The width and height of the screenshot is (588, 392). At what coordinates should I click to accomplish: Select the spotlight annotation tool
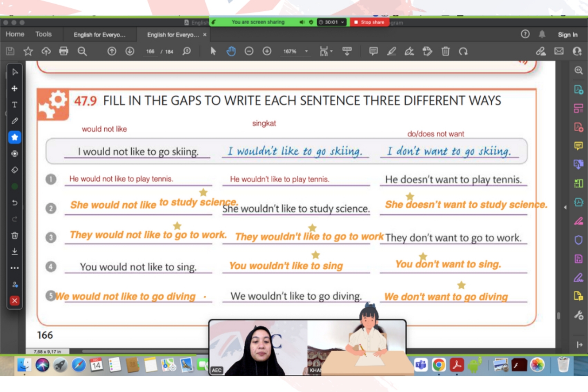pyautogui.click(x=15, y=154)
